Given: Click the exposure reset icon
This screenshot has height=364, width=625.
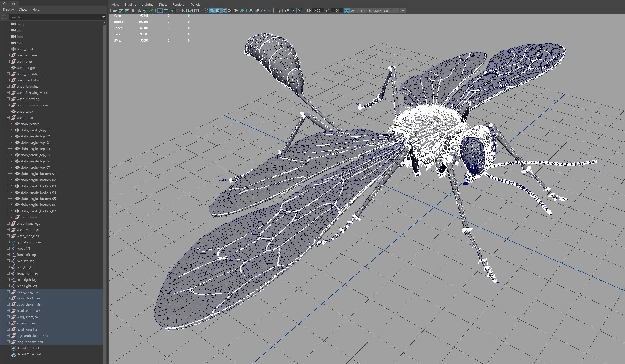Looking at the screenshot, I should click(x=309, y=11).
